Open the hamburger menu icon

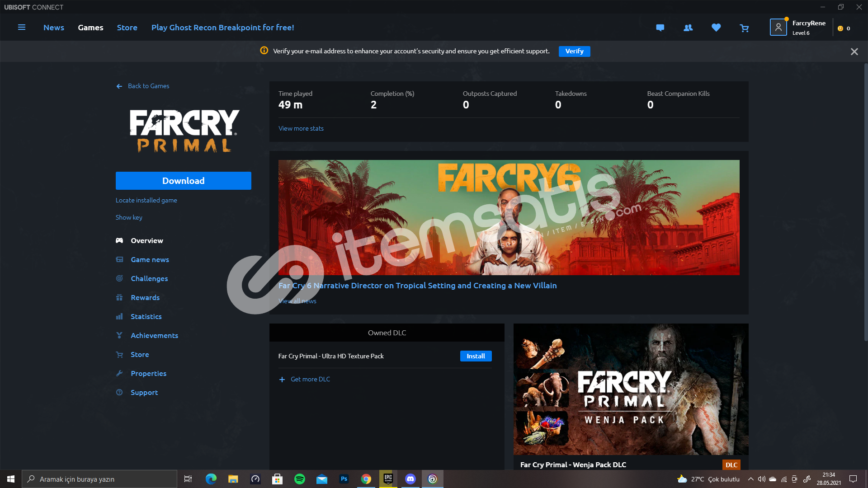[21, 28]
